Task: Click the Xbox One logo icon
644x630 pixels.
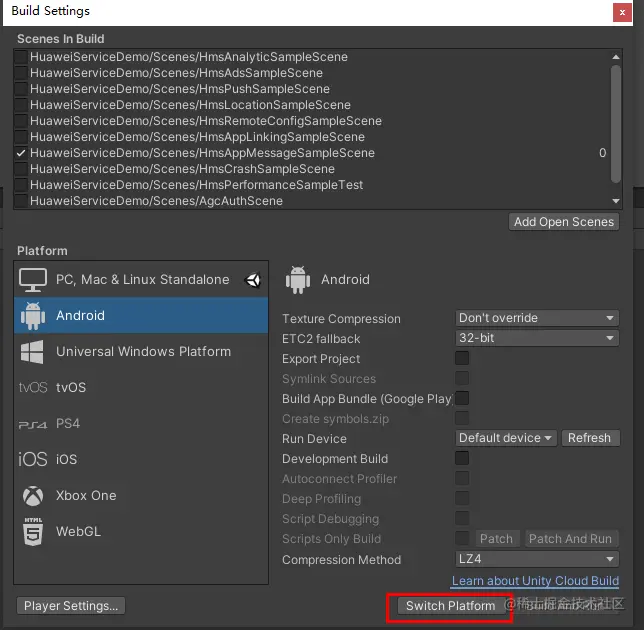Action: pyautogui.click(x=33, y=496)
